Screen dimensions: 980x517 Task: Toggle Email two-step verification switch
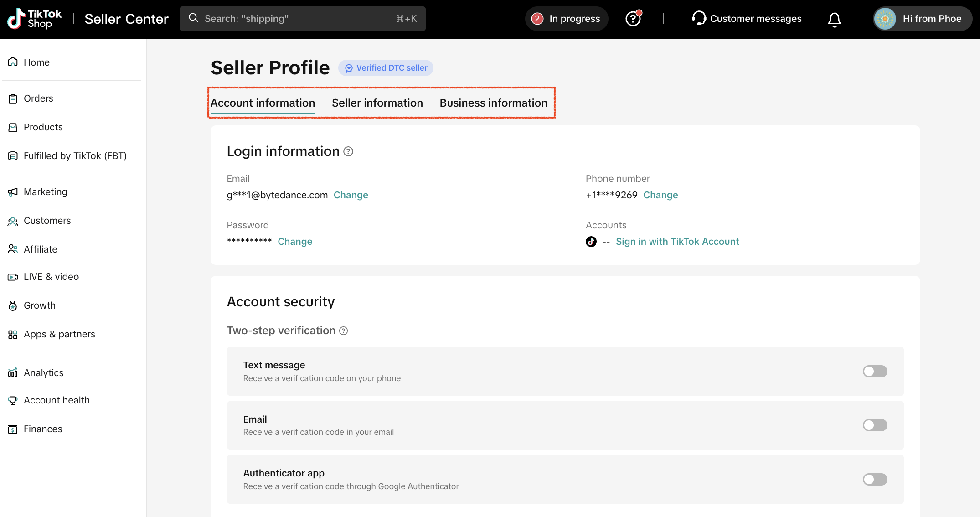click(874, 425)
